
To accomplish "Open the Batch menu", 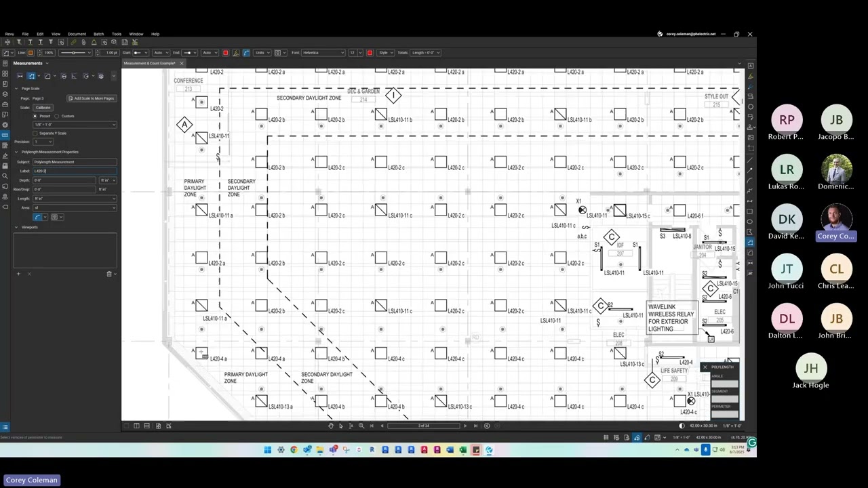I will (x=98, y=34).
